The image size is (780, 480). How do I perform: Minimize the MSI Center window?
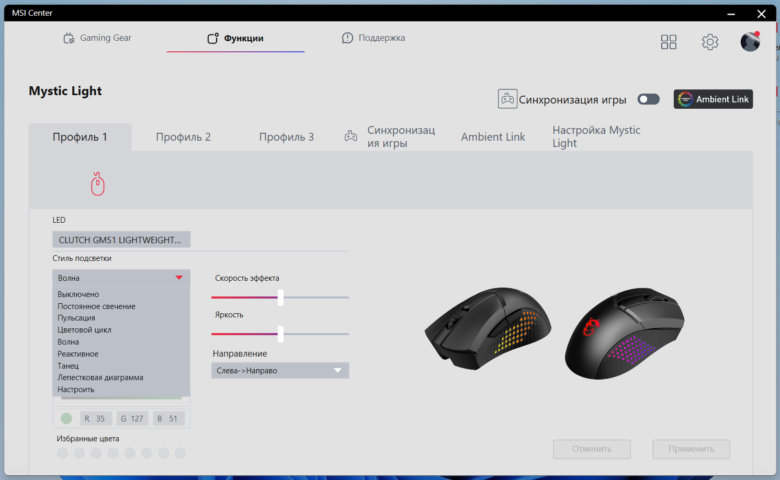(731, 13)
